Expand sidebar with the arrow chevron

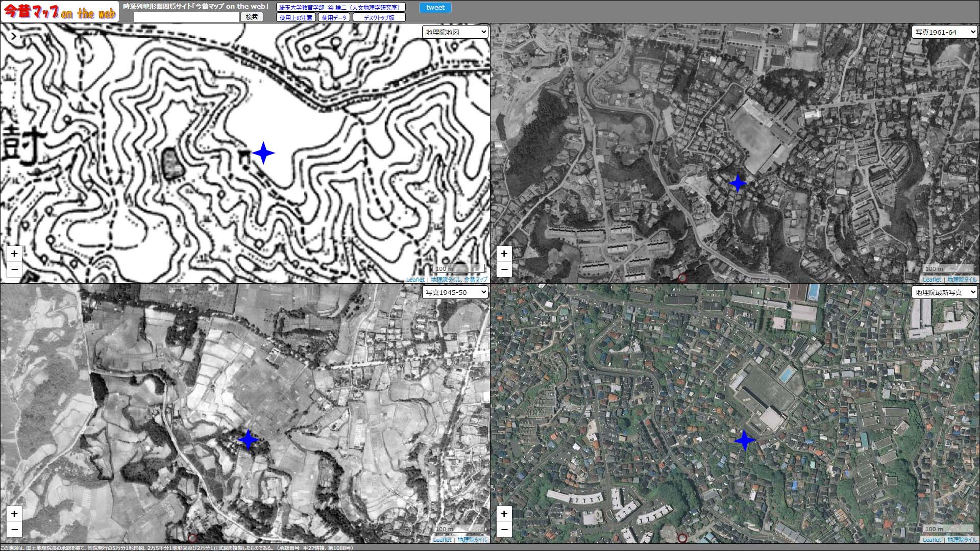point(14,36)
